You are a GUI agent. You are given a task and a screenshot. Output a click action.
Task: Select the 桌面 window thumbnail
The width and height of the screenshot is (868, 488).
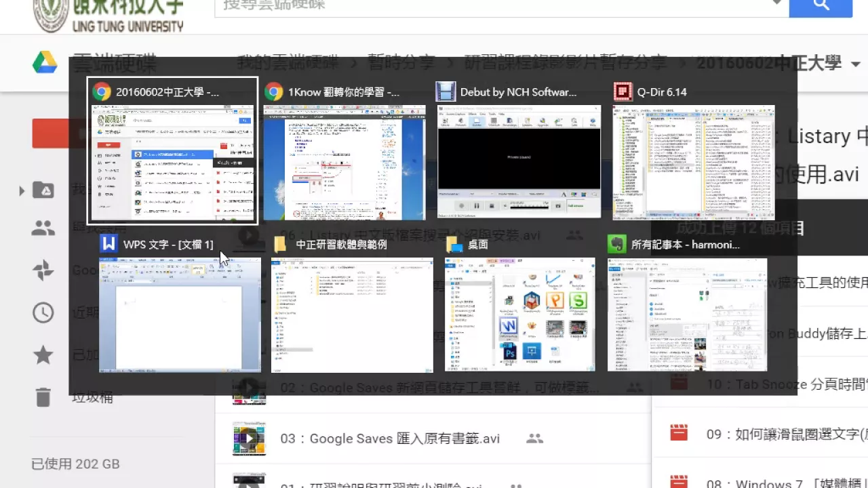[520, 315]
